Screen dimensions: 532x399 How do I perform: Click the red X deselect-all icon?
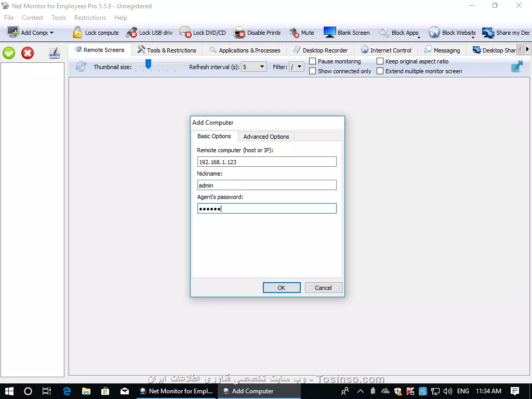pos(28,53)
